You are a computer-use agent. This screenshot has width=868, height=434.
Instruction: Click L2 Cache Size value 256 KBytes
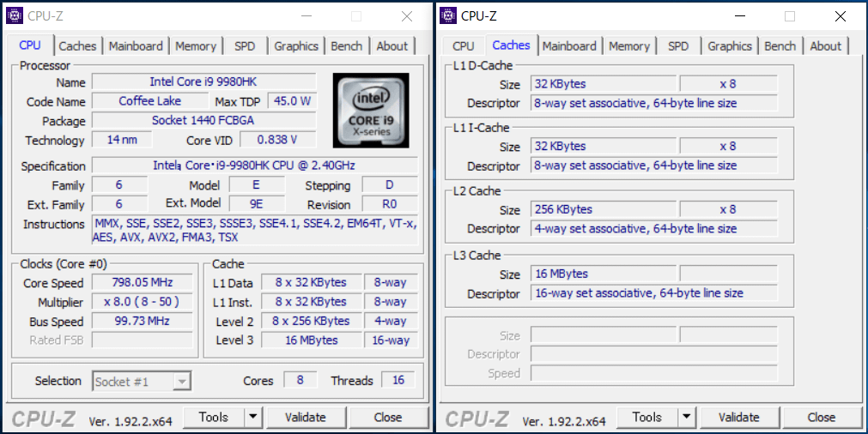604,209
